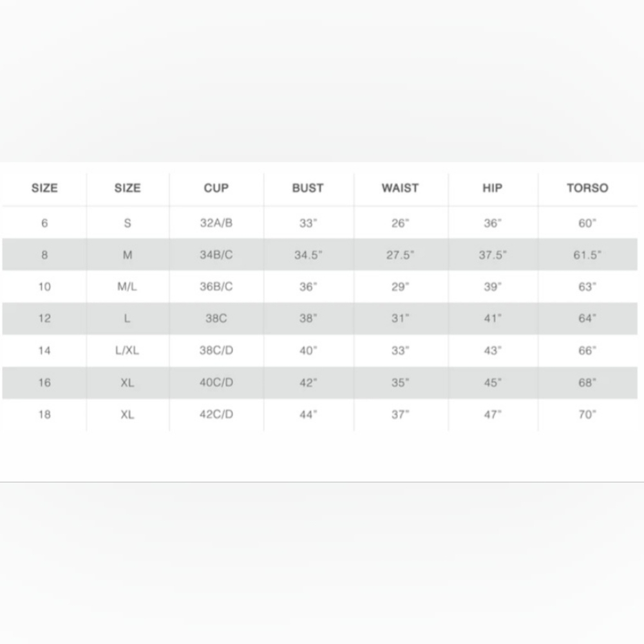This screenshot has height=644, width=644.
Task: Select the 37.5" hip measurement
Action: point(493,255)
